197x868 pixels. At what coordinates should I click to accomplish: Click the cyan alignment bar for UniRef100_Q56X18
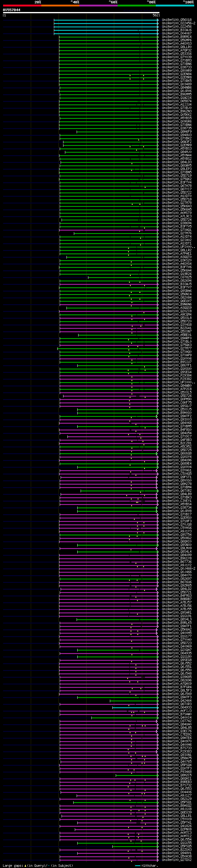click(106, 20)
